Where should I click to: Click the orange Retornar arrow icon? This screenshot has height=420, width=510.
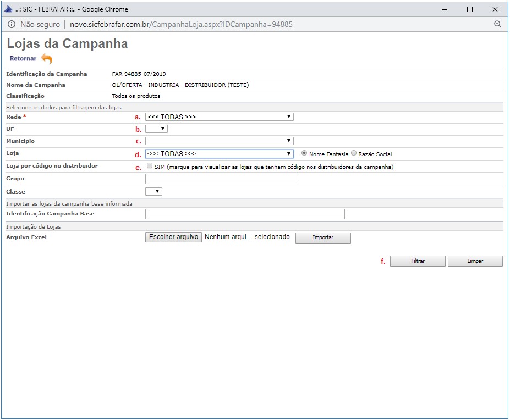pos(47,59)
